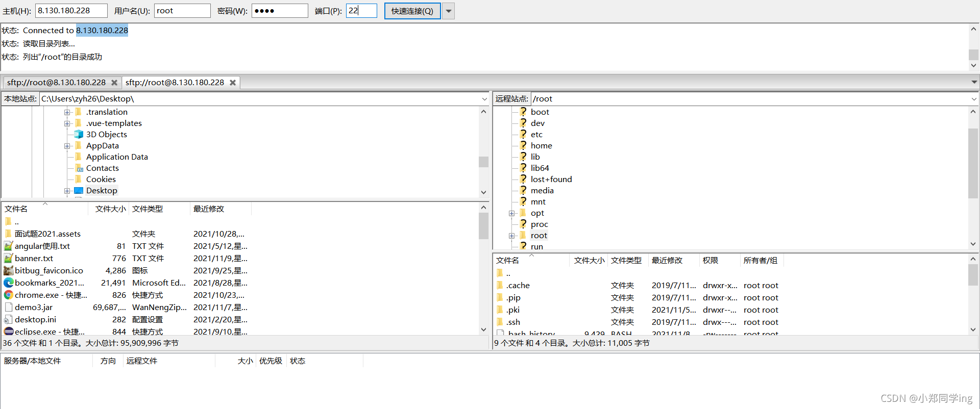The width and height of the screenshot is (980, 409).
Task: Click the remote root folder icon in tree
Action: coord(523,235)
